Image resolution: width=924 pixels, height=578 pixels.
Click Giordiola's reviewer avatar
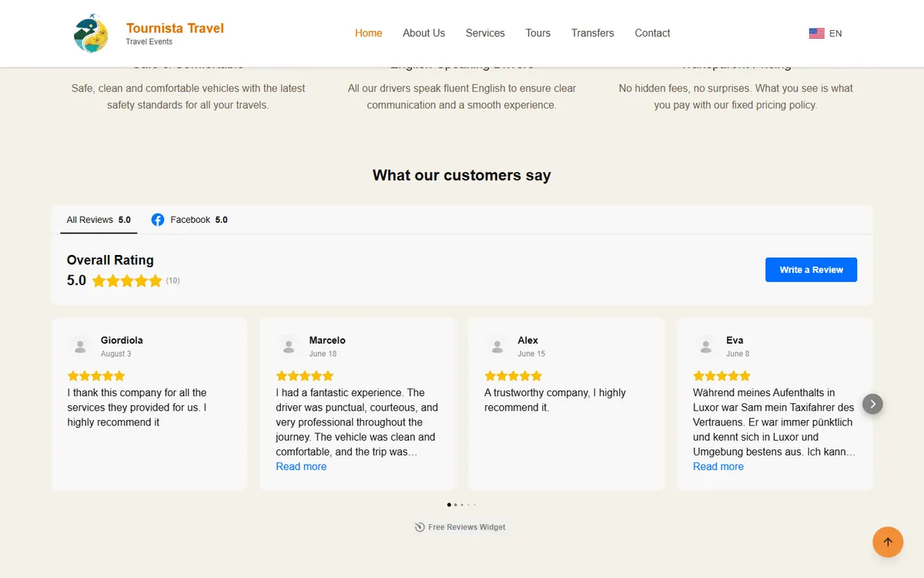[80, 346]
